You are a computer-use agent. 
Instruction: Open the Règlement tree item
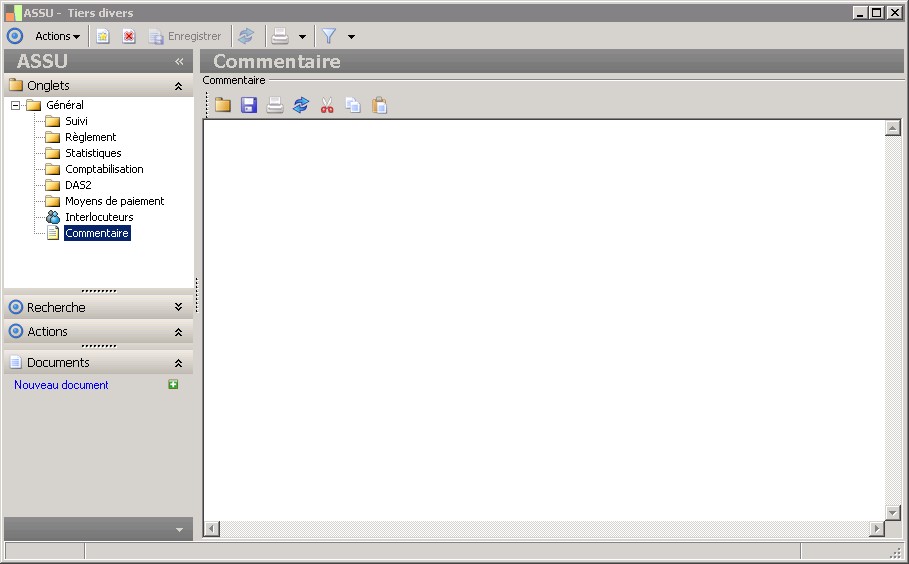[x=90, y=137]
